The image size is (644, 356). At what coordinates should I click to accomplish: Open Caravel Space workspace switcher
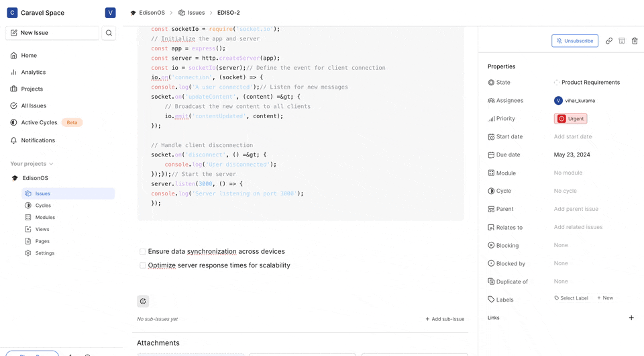click(42, 13)
